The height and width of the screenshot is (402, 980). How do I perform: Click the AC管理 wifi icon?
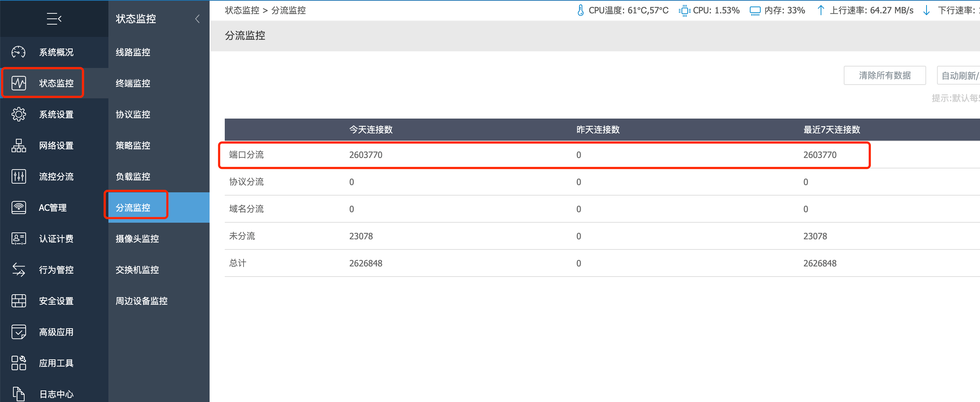[x=18, y=208]
